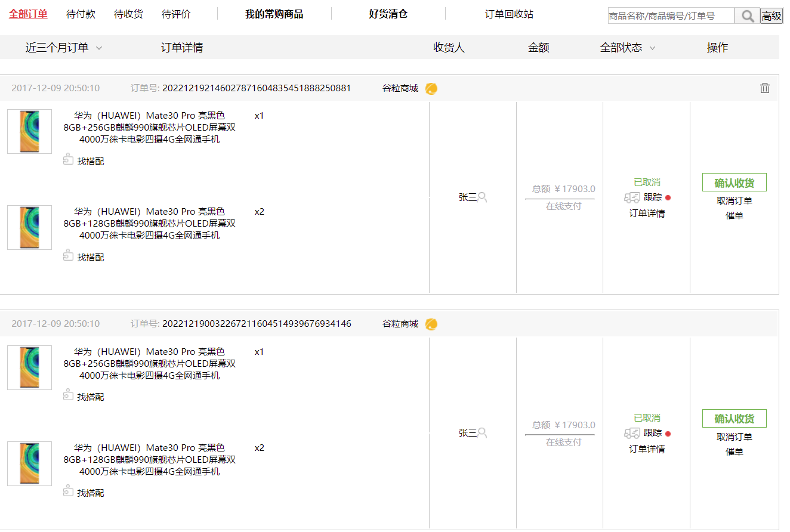This screenshot has width=790, height=532.
Task: Click 跟踪 tracking link in order 934146
Action: pos(653,433)
